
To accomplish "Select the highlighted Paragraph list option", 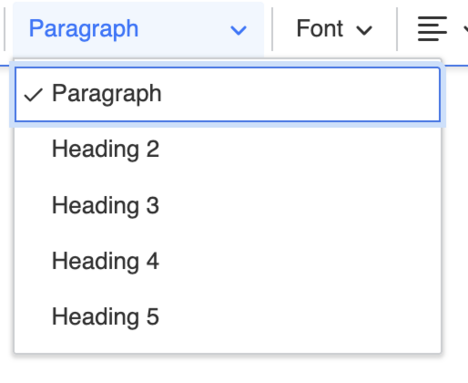I will click(x=228, y=95).
